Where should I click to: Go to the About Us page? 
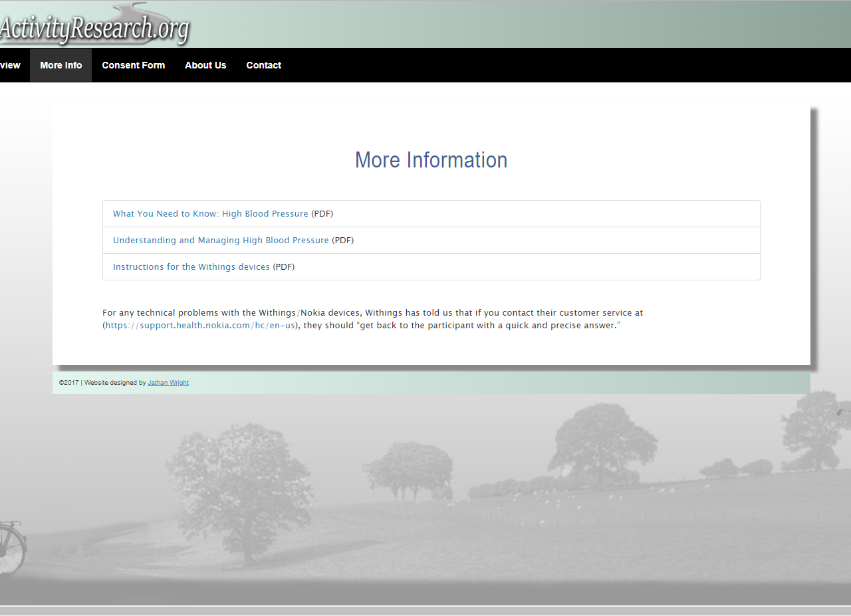point(205,65)
